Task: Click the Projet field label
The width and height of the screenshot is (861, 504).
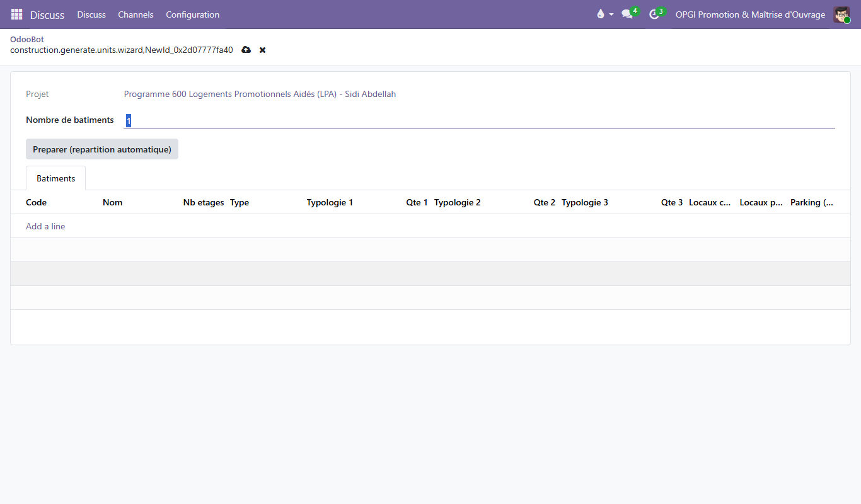Action: (37, 94)
